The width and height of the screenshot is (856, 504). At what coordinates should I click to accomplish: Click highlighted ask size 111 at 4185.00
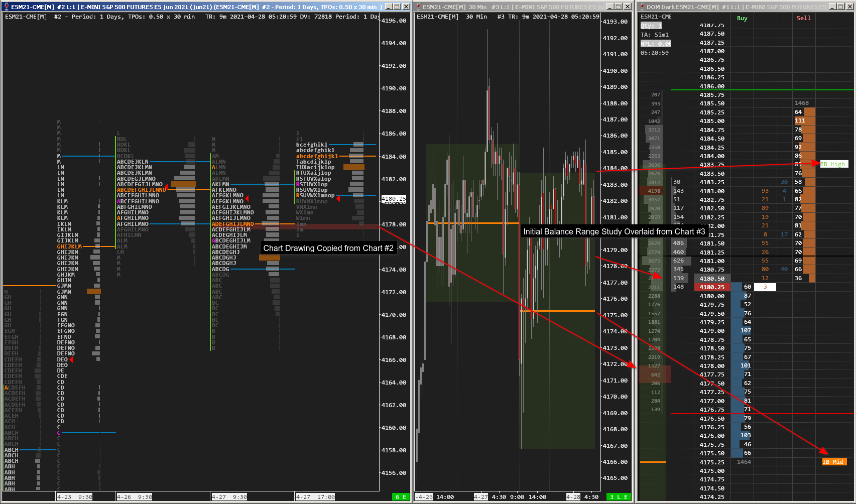(x=800, y=120)
